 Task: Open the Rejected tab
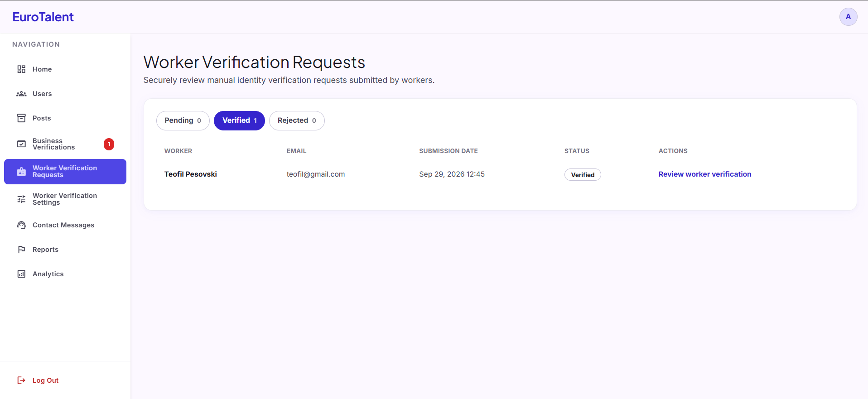[x=297, y=120]
